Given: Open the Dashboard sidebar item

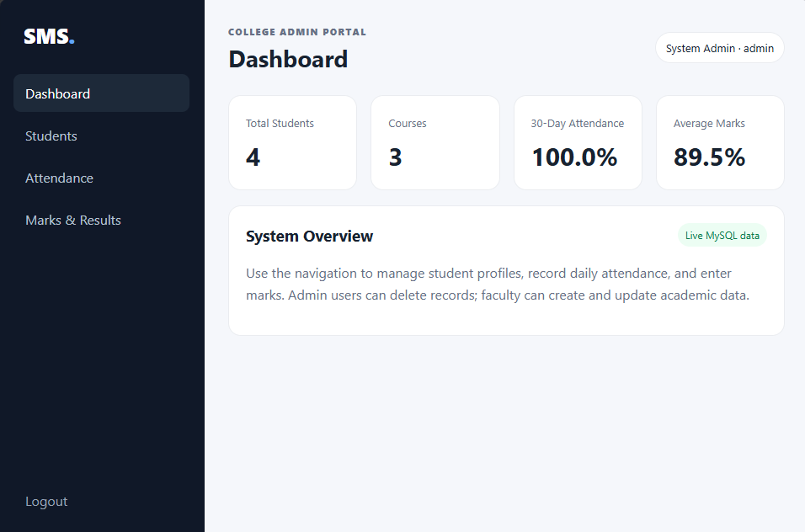Looking at the screenshot, I should coord(101,93).
